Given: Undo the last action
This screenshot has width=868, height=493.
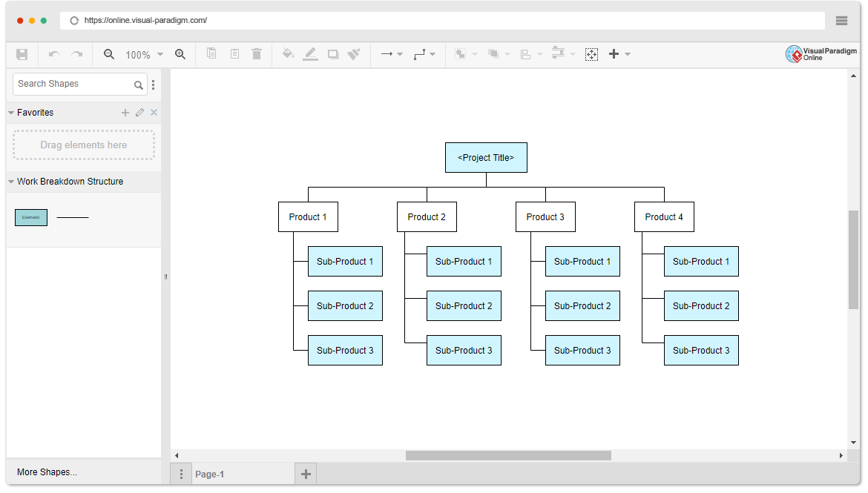Looking at the screenshot, I should [x=53, y=53].
